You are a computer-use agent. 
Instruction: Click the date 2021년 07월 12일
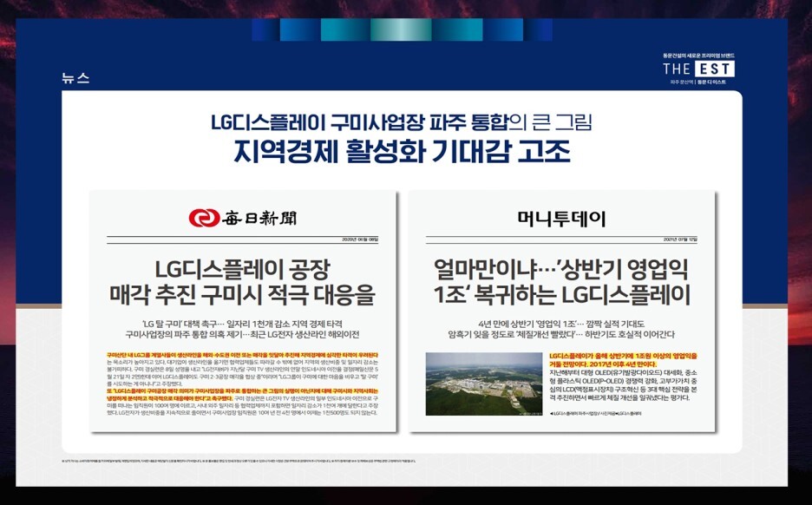click(680, 239)
